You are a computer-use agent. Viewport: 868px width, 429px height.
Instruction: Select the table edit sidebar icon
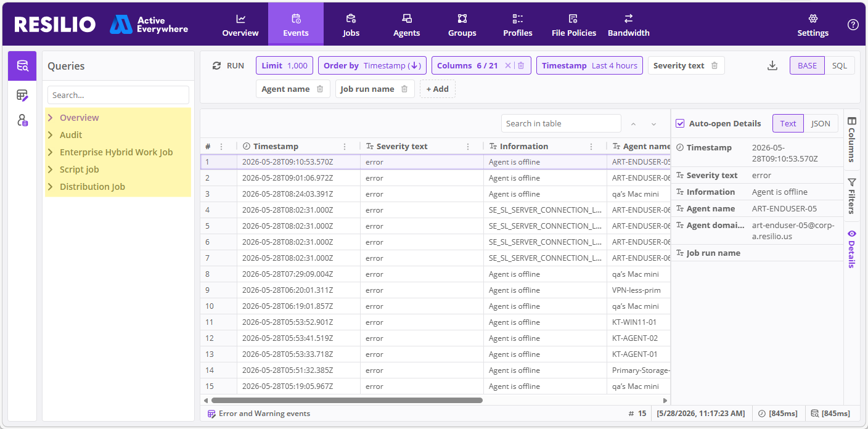pos(22,95)
